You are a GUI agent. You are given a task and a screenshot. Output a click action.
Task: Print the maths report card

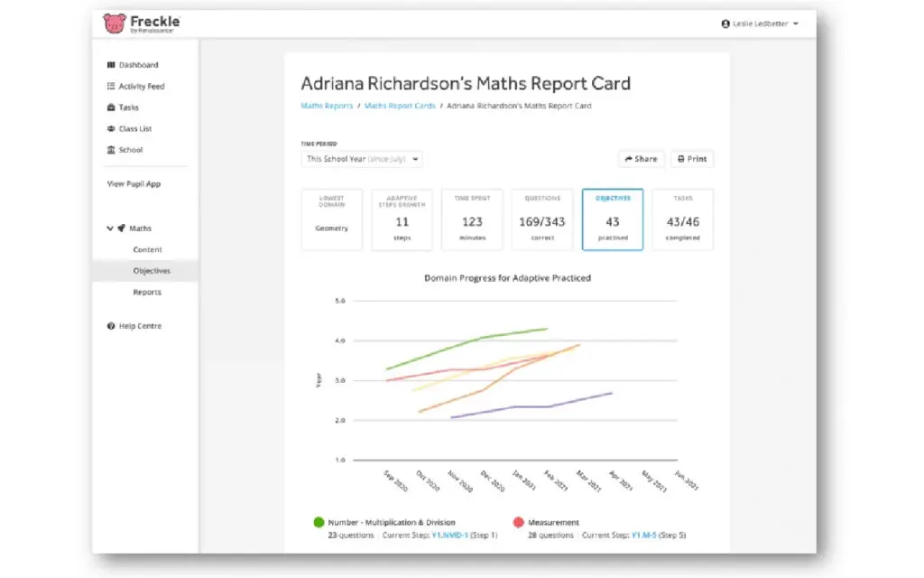pos(691,159)
